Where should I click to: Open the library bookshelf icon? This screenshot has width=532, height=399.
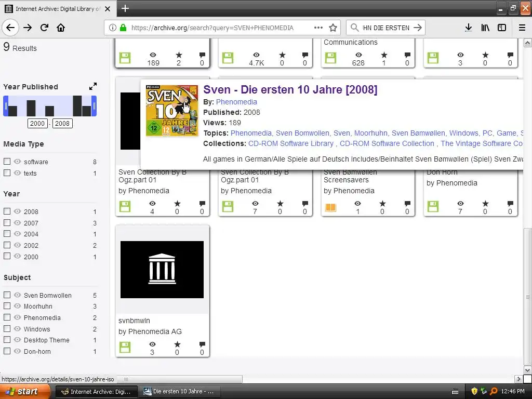click(485, 28)
